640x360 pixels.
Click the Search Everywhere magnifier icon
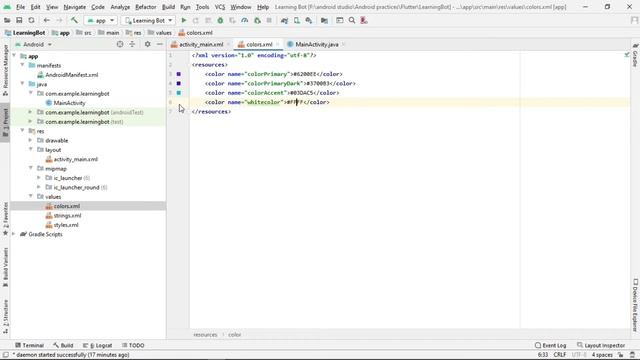pos(352,20)
